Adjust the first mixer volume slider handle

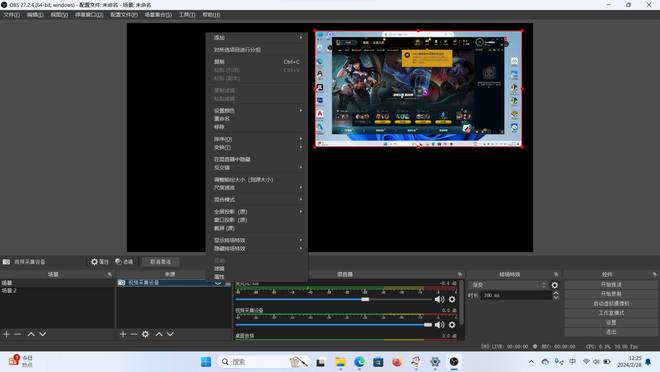[365, 299]
